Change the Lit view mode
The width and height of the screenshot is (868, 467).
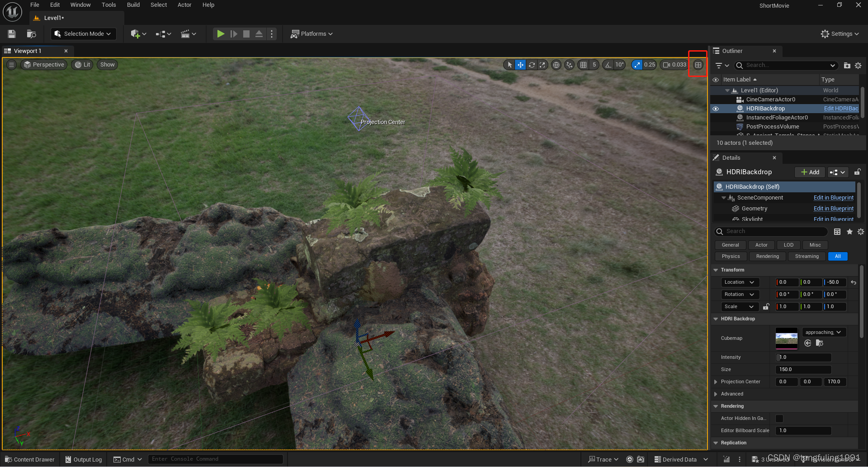(82, 65)
